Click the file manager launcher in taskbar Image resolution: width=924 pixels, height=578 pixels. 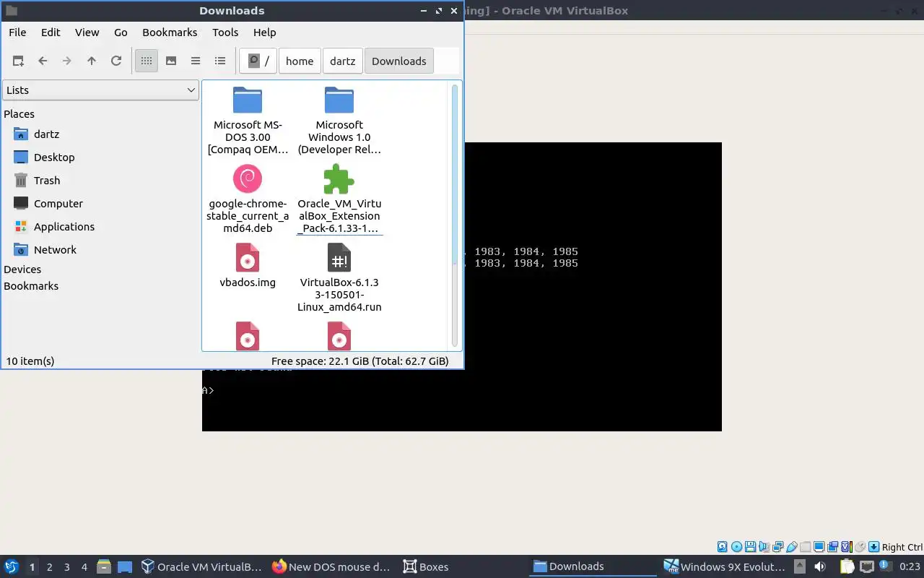point(104,567)
